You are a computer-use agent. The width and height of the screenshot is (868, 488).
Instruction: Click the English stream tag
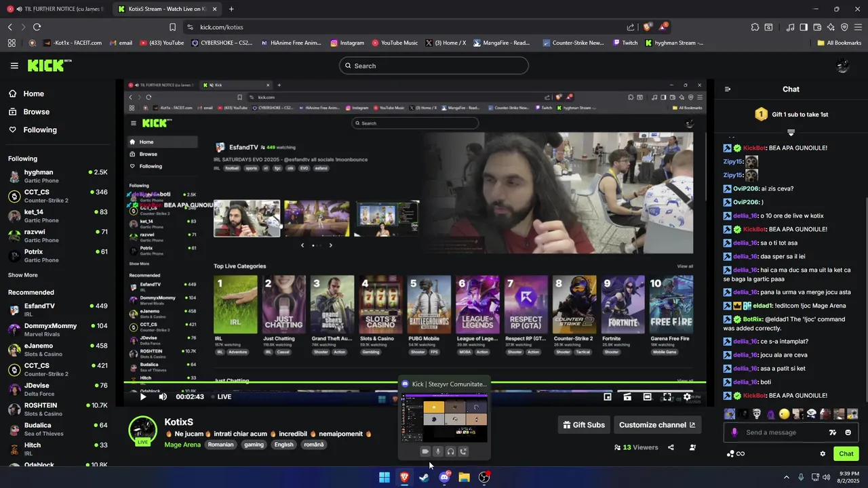[x=284, y=445]
